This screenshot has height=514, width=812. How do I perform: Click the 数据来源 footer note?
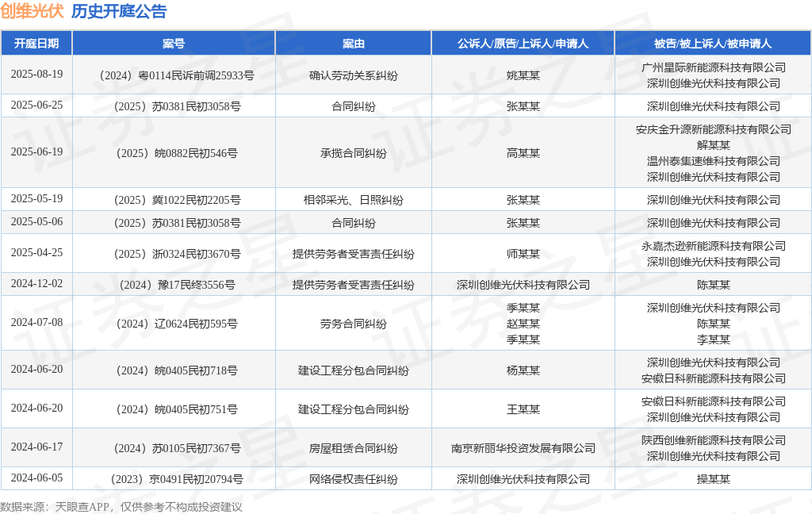click(x=121, y=507)
